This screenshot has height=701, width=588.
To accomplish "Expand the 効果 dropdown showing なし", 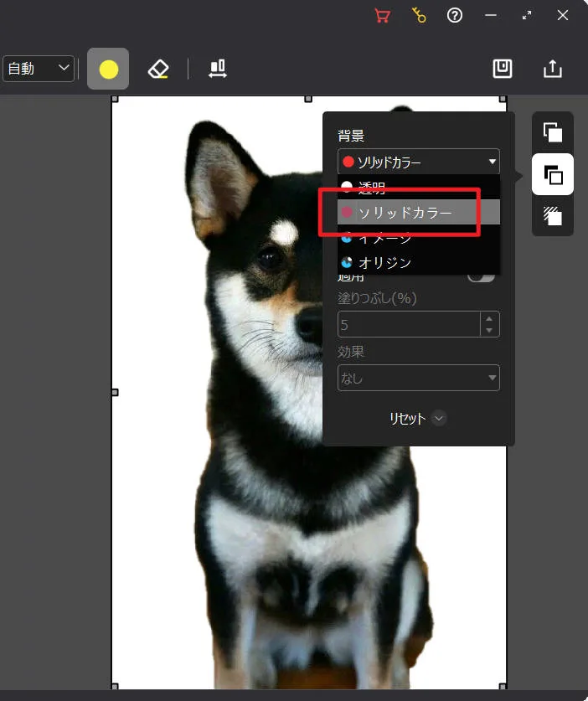I will pos(418,378).
